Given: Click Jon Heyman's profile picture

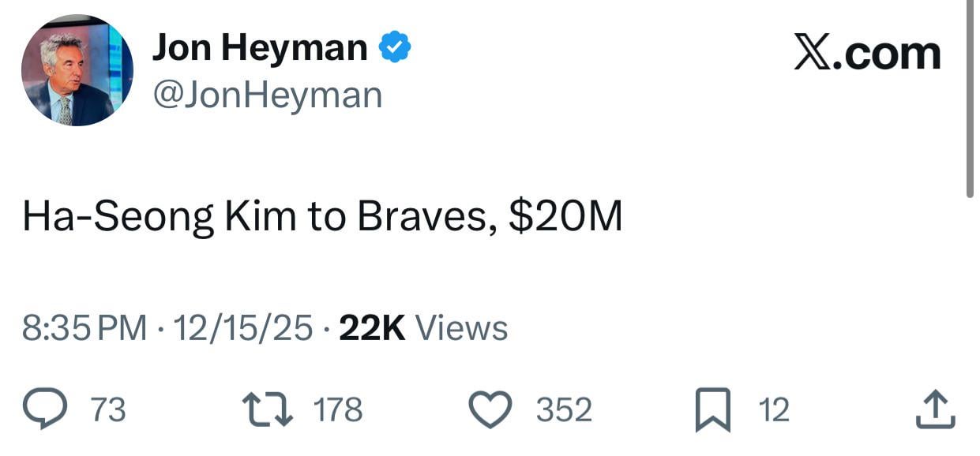Looking at the screenshot, I should (77, 69).
